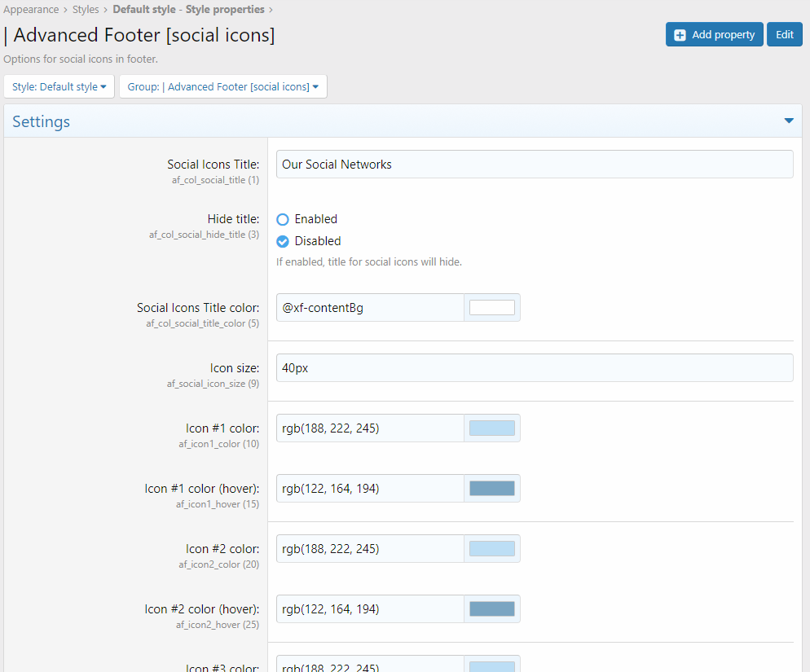This screenshot has width=810, height=672.
Task: Open the Icon #1 hover color swatch
Action: (491, 489)
